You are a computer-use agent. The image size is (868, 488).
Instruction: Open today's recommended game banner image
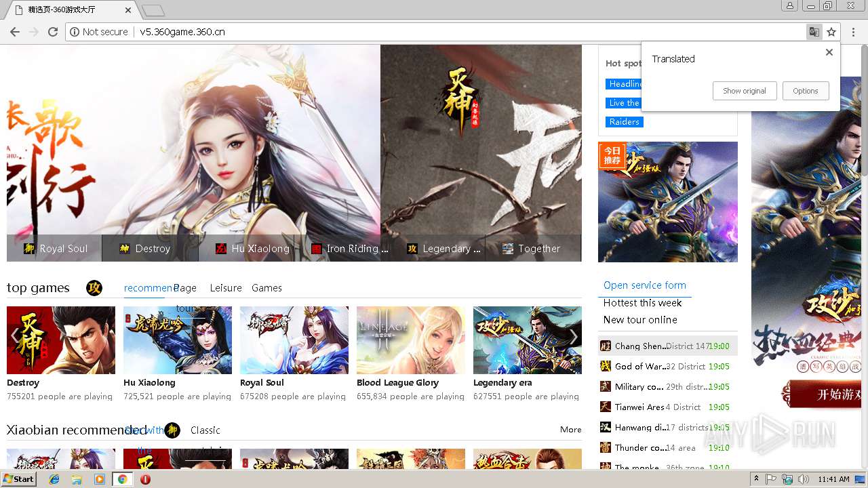click(x=668, y=202)
